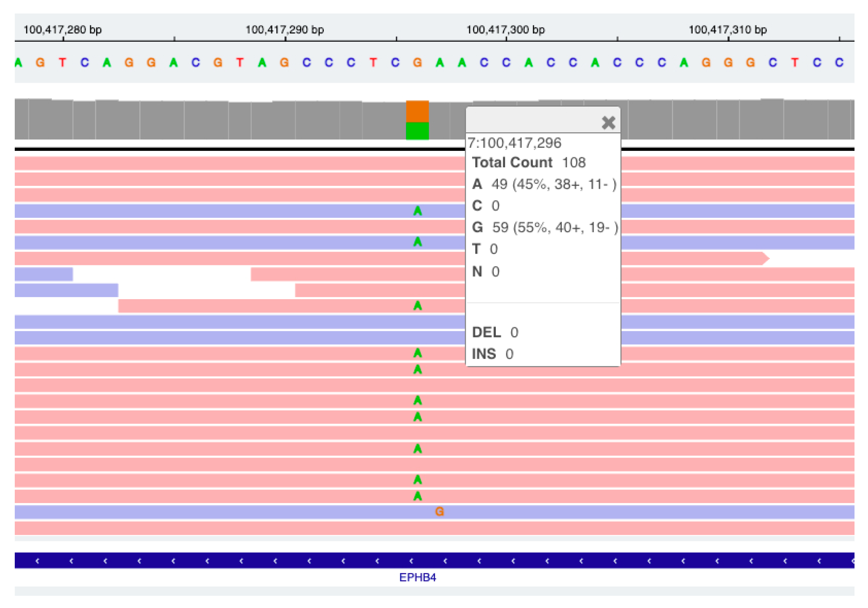Click the G 59 (55%, 40+, 19-) line

(545, 228)
